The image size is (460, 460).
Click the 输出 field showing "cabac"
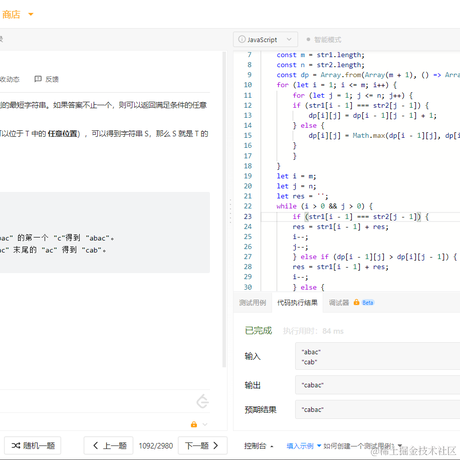(377, 385)
